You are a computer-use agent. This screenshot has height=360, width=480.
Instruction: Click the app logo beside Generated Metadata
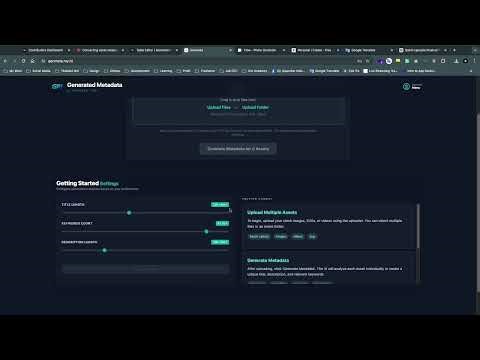(57, 86)
